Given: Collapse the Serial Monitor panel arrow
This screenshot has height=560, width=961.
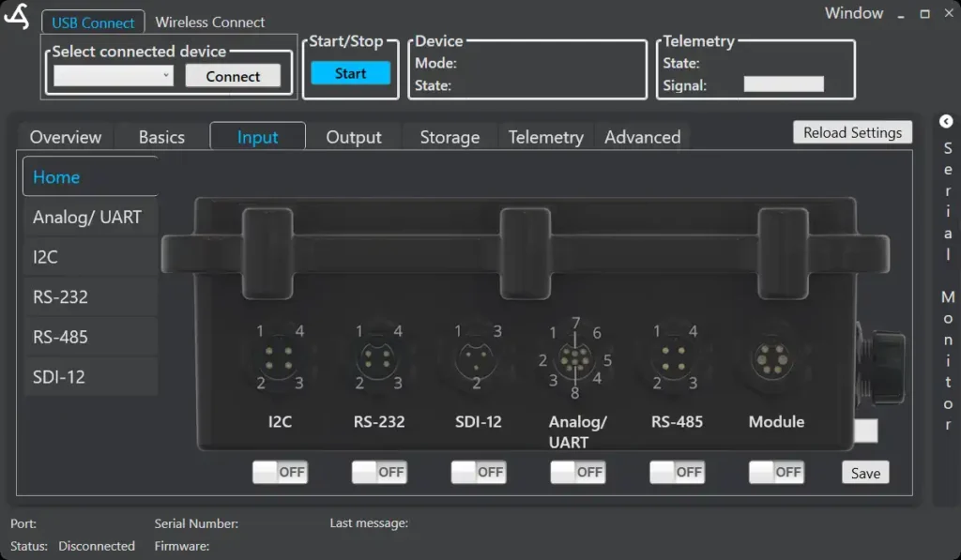Looking at the screenshot, I should pos(946,121).
